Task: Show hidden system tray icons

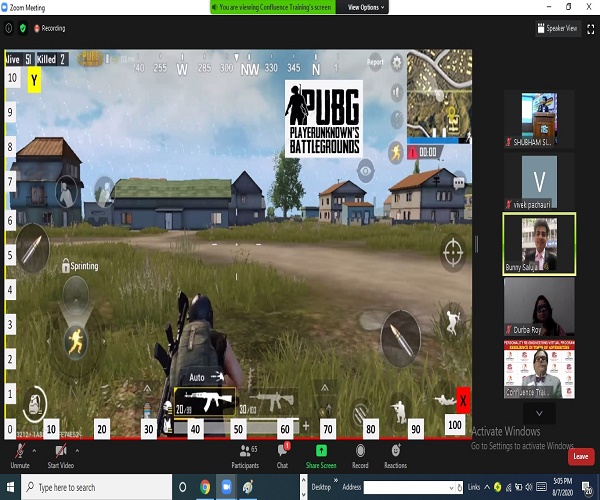Action: pyautogui.click(x=487, y=487)
